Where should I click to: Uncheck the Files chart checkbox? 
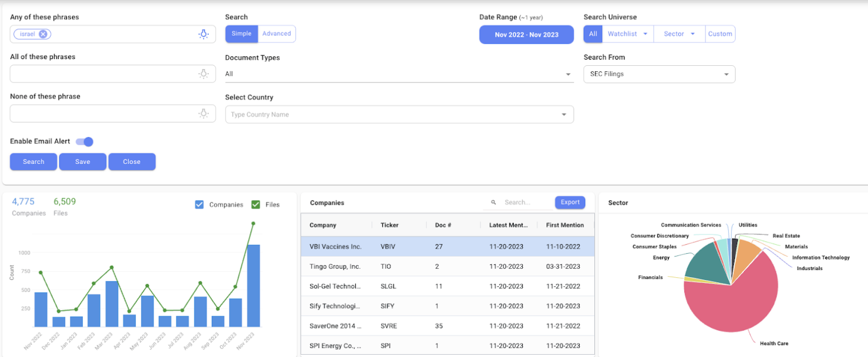coord(256,205)
